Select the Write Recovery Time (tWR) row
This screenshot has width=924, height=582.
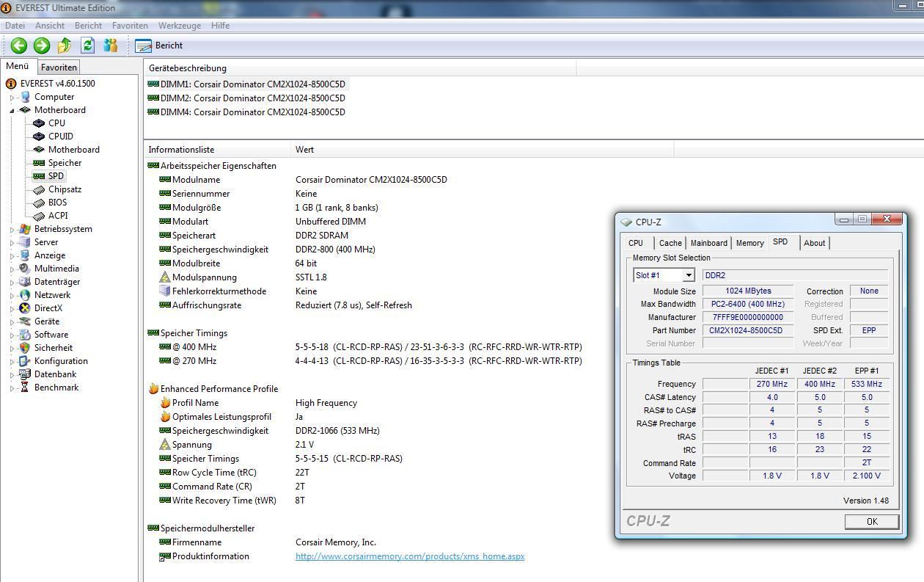click(x=232, y=501)
